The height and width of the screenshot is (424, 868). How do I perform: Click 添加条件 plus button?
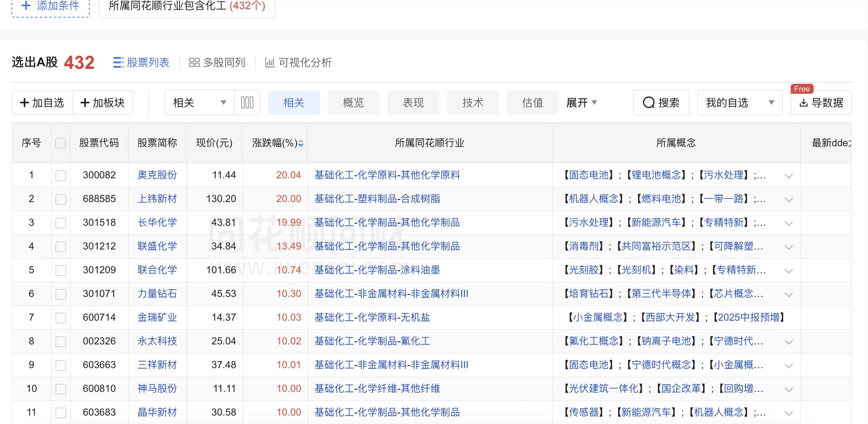[x=51, y=6]
